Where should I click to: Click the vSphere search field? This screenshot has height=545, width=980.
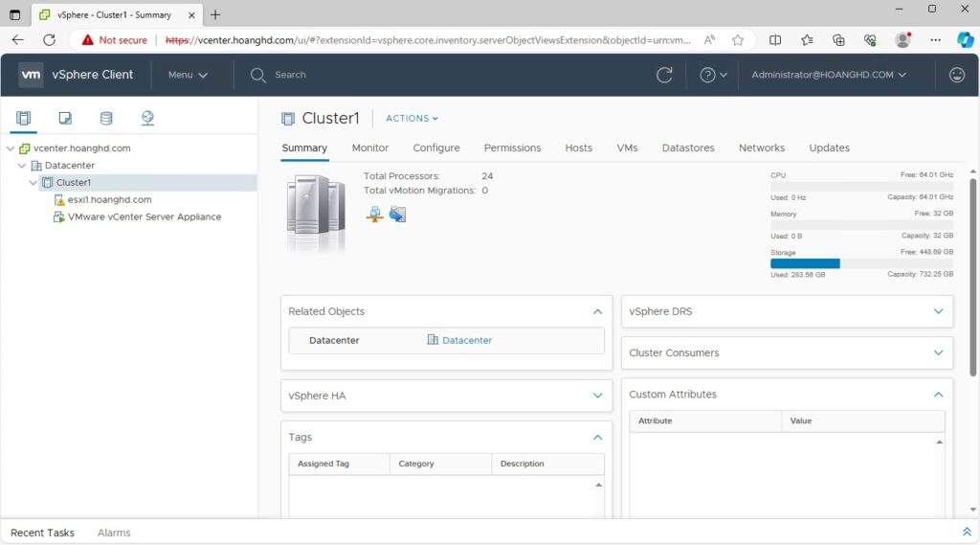pos(291,75)
